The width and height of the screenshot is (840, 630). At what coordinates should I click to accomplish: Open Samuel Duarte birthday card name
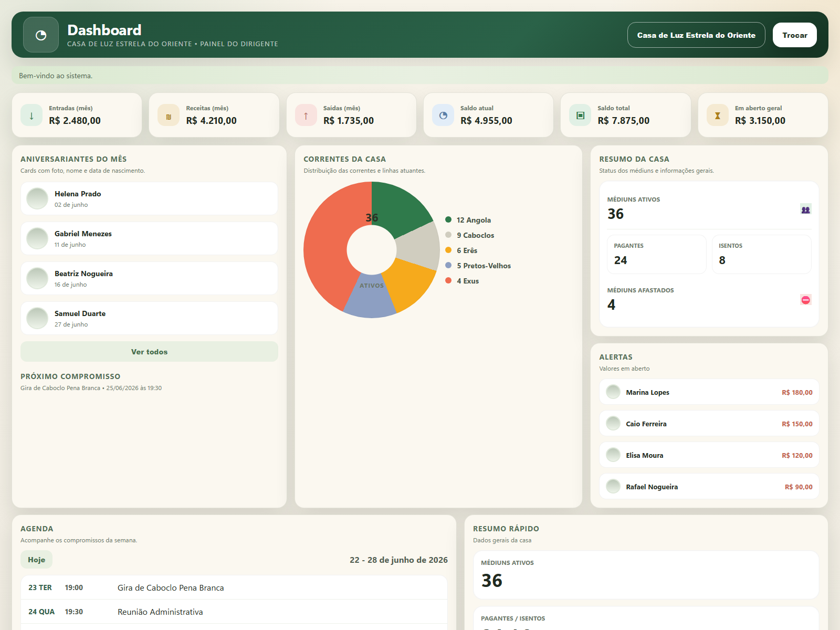pyautogui.click(x=80, y=313)
